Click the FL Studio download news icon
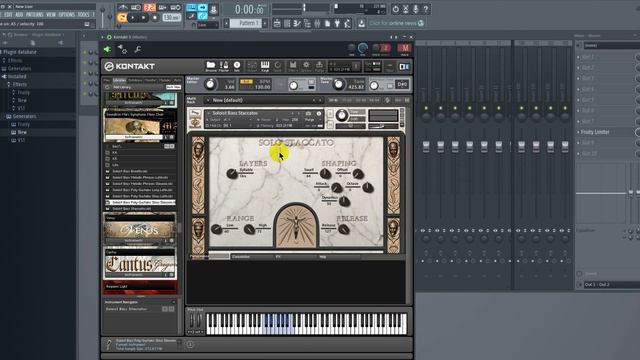 point(361,24)
